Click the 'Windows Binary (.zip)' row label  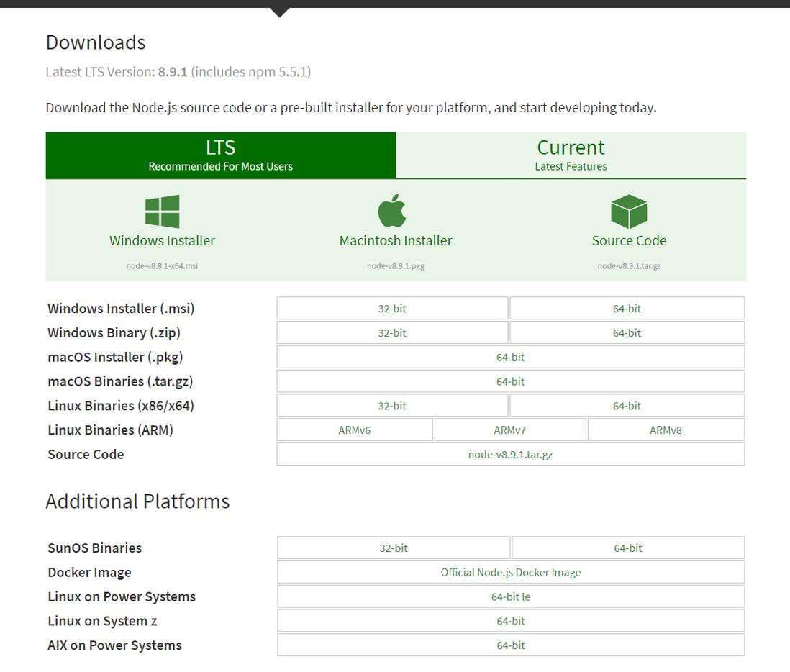click(x=114, y=333)
